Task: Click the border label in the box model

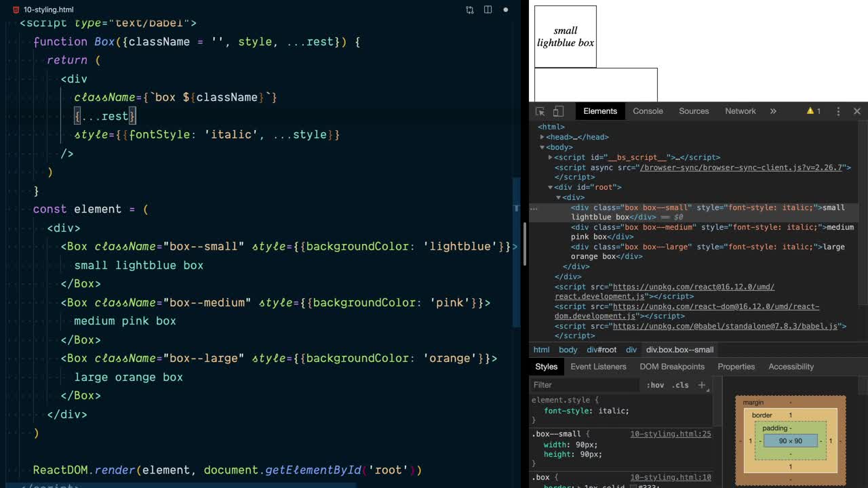Action: [x=762, y=415]
